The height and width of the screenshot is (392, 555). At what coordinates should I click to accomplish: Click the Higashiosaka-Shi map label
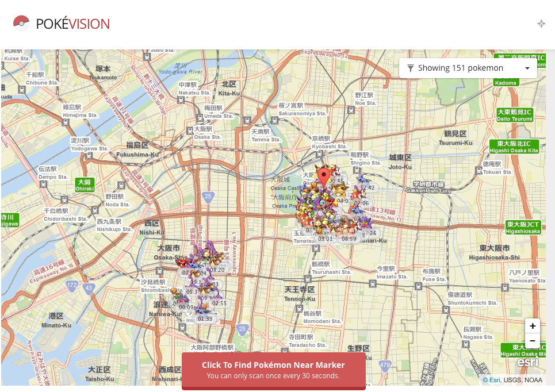coord(494,258)
